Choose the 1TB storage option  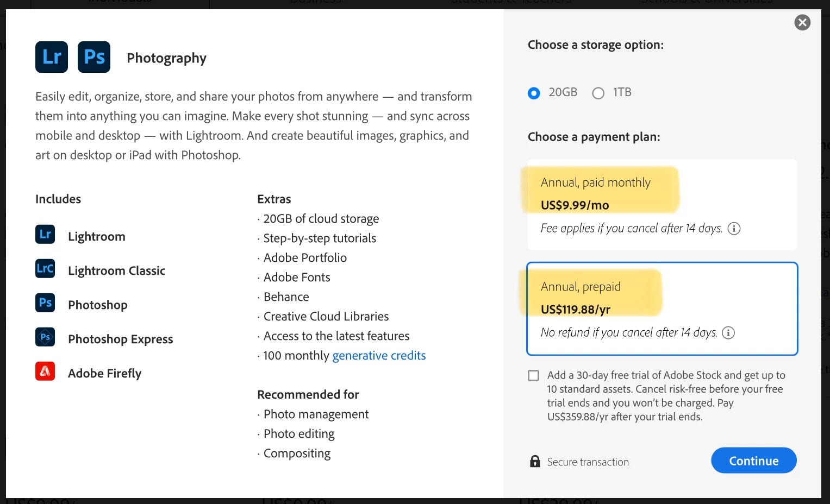coord(598,93)
